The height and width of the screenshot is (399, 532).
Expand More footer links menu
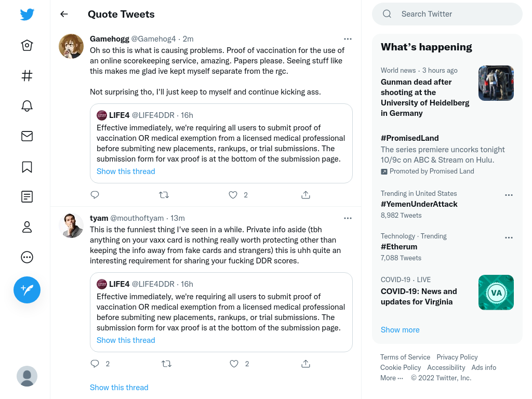tap(392, 378)
